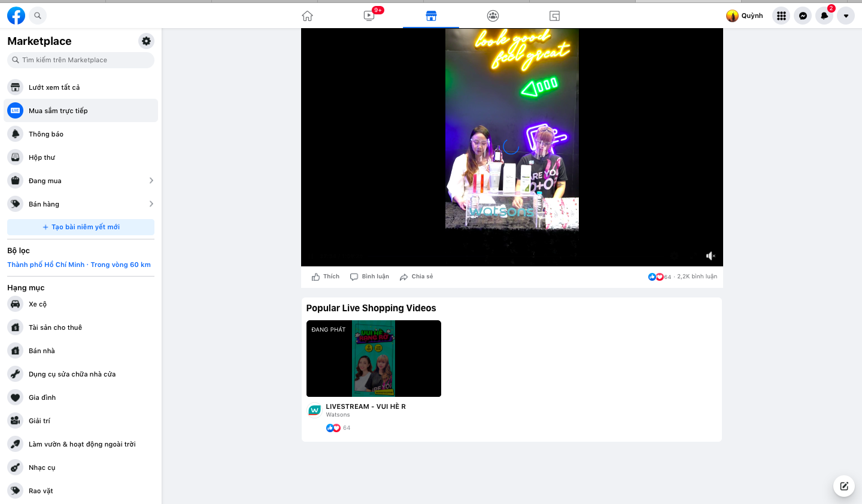Focus the Tìm kiếm trên Marketplace field

pyautogui.click(x=81, y=60)
